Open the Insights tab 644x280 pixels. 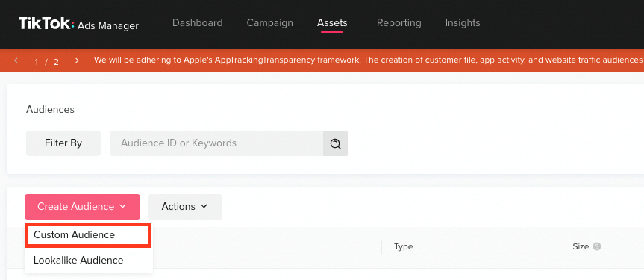(463, 22)
